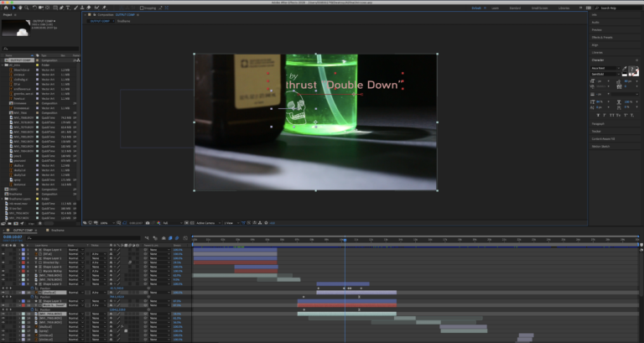Toggle visibility of layer 19 at the bottom
The height and width of the screenshot is (343, 644).
coord(3,340)
